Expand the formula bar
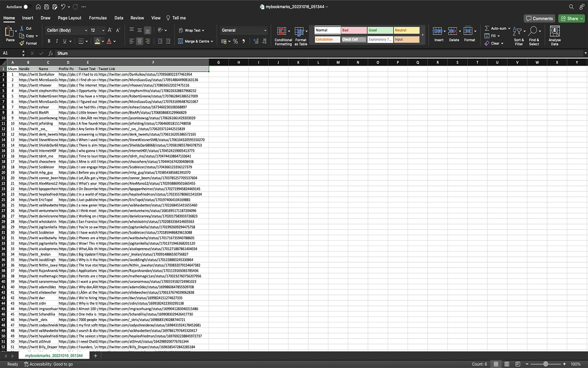Viewport: 588px width, 368px height. point(585,53)
